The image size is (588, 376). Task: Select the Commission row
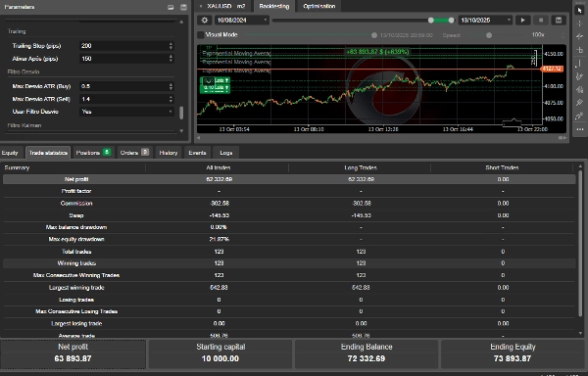(289, 203)
